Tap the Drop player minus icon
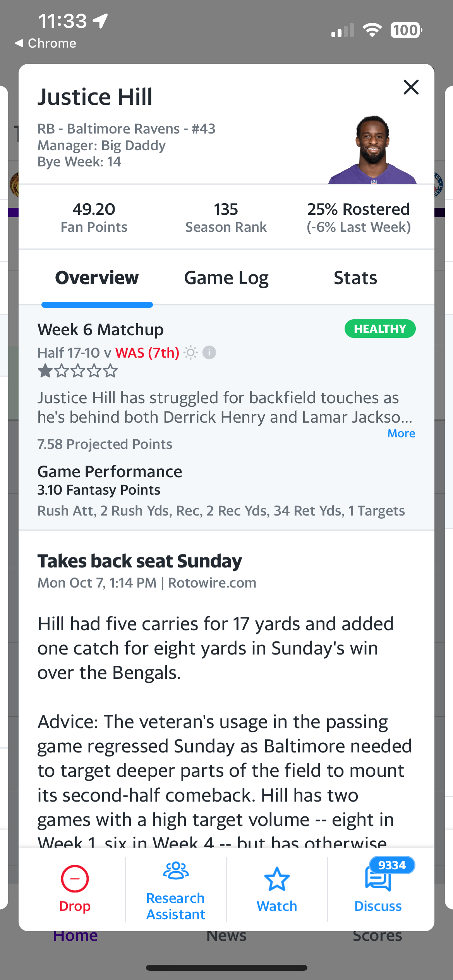The width and height of the screenshot is (453, 980). click(x=75, y=879)
